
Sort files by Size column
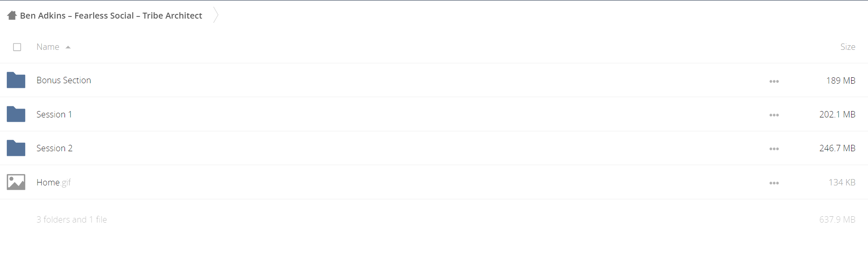[847, 47]
